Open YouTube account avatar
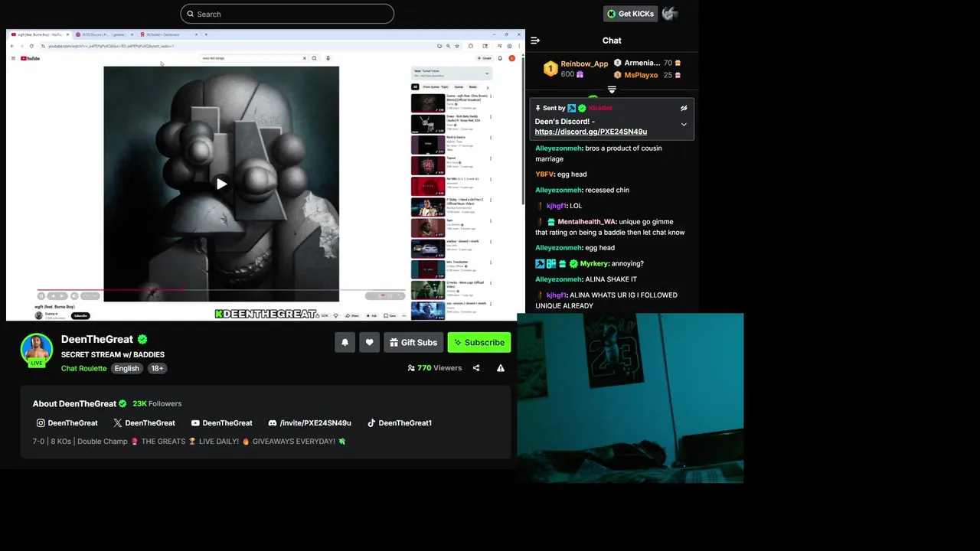 click(x=512, y=58)
